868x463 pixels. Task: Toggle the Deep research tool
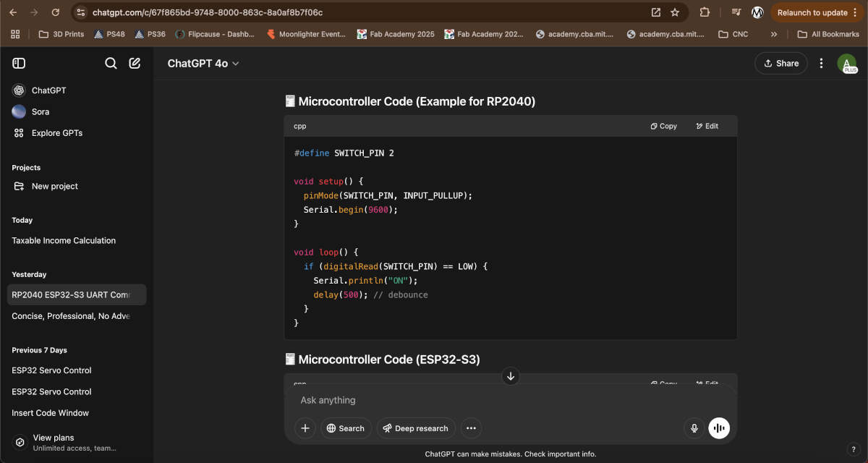tap(416, 428)
